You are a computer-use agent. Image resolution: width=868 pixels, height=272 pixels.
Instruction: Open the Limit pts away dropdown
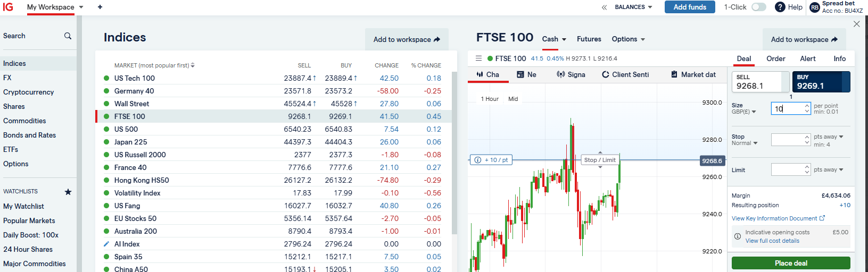829,170
